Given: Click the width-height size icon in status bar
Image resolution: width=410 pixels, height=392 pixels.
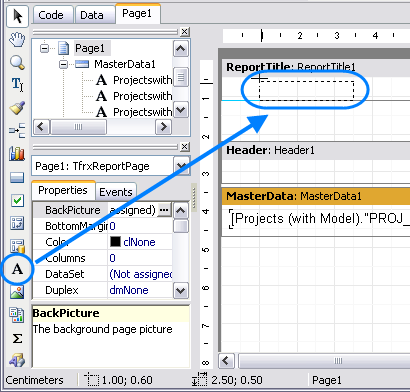Looking at the screenshot, I should 199,379.
